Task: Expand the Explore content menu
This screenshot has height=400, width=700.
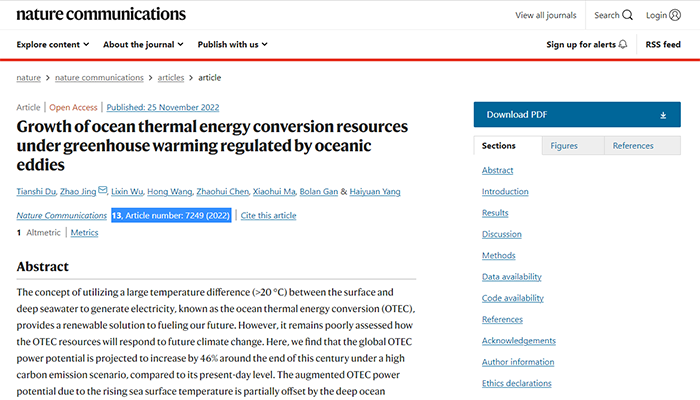Action: click(53, 45)
